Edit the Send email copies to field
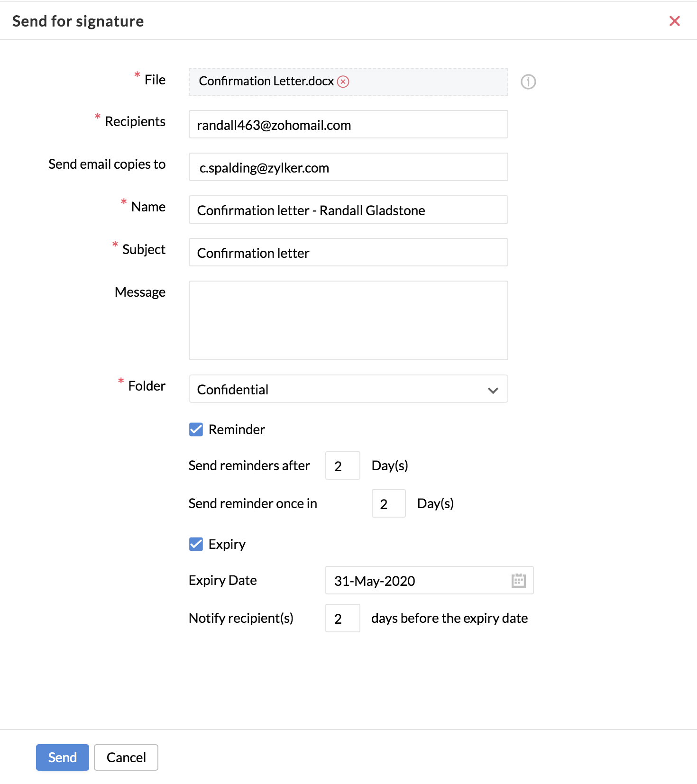Screen dimensions: 697x784 click(x=348, y=167)
